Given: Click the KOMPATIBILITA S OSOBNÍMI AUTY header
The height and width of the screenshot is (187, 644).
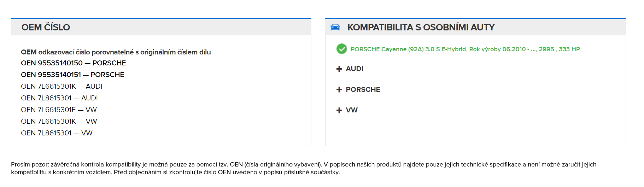Looking at the screenshot, I should pyautogui.click(x=421, y=27).
